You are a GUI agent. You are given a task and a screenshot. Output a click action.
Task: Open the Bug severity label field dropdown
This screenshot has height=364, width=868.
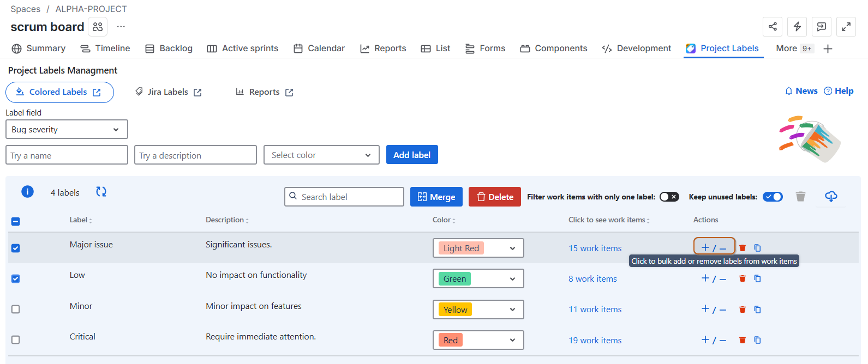pyautogui.click(x=67, y=130)
